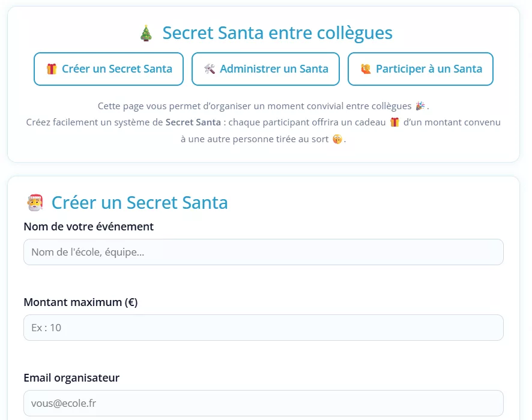Switch to Administrer un Santa
Screen dimensions: 532x420
265,69
